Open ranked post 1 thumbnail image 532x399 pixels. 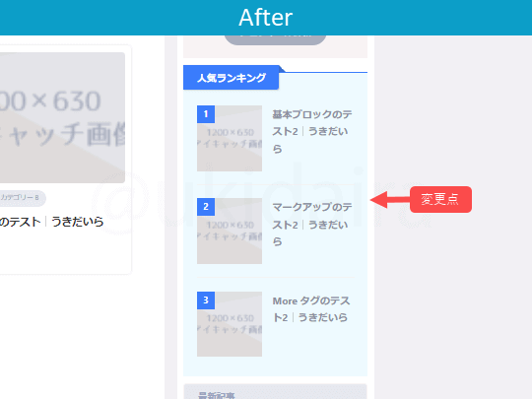click(230, 138)
